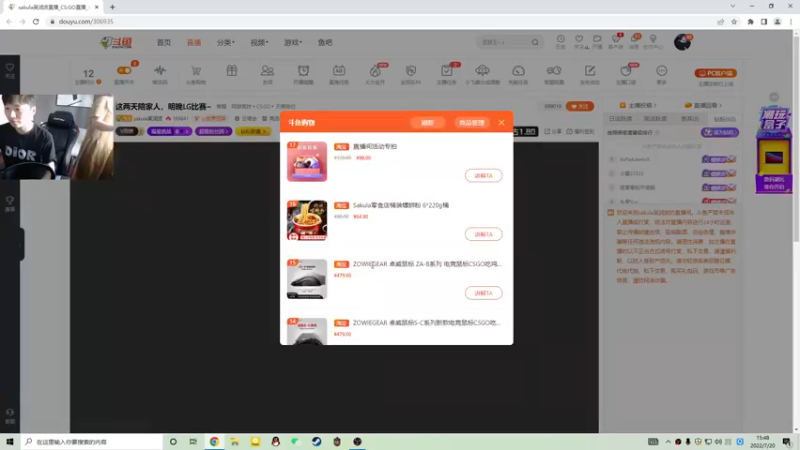The image size is (800, 450).
Task: Click the trophy icon in left sidebar
Action: pos(10,200)
